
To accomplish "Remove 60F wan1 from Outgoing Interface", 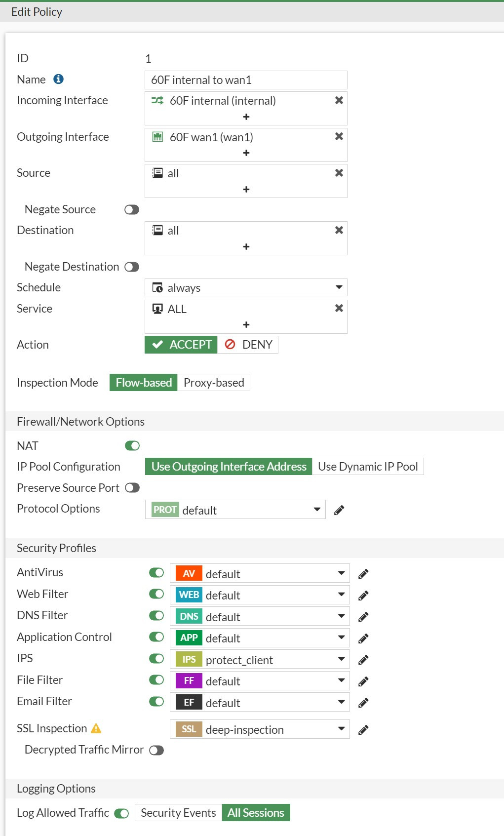I will coord(339,136).
